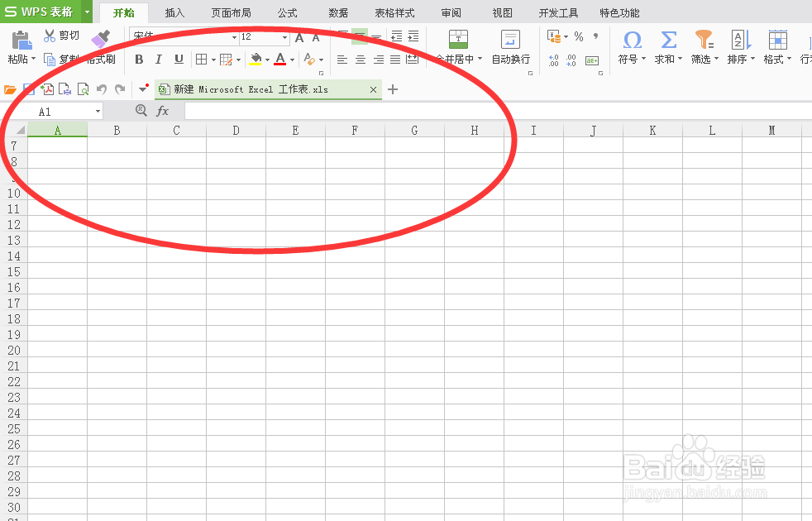Click the Increase Decimal icon

(553, 59)
